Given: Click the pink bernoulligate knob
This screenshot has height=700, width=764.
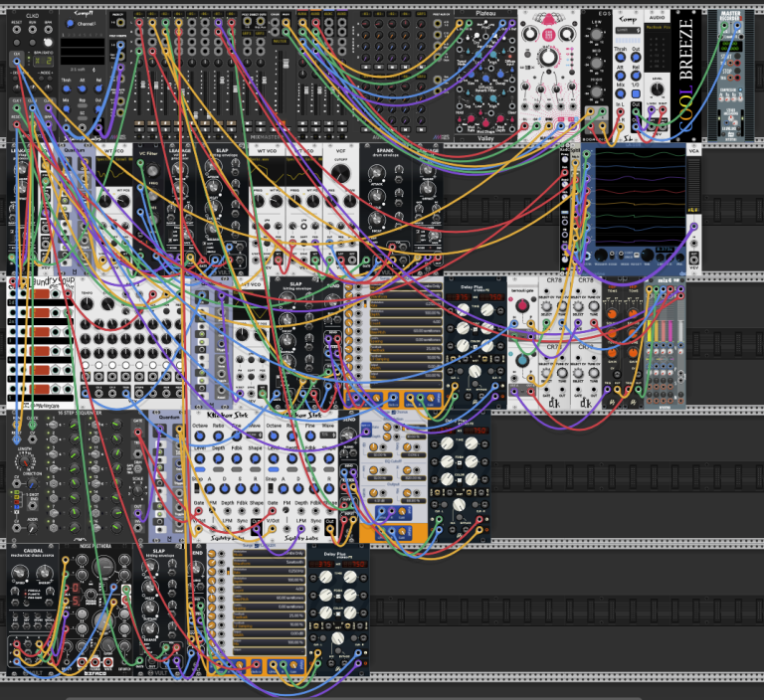Looking at the screenshot, I should tap(522, 306).
